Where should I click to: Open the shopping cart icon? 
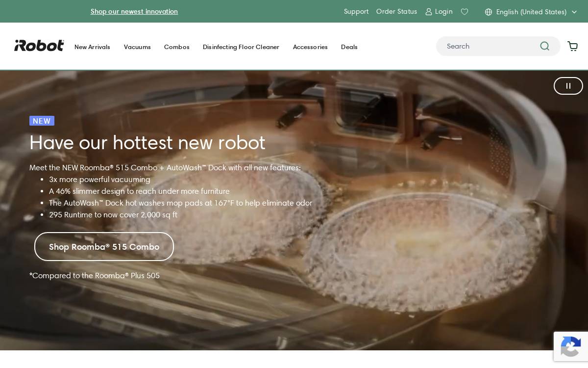[x=573, y=46]
